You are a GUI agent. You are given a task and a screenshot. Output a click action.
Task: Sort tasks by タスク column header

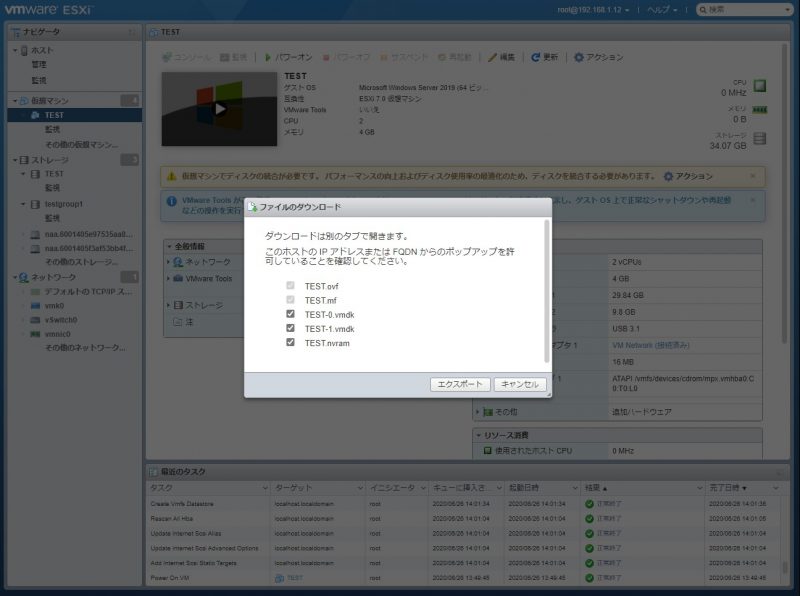208,488
